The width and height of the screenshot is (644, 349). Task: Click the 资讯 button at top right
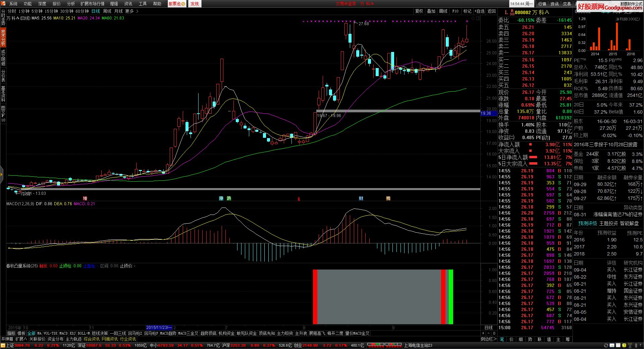click(x=554, y=4)
